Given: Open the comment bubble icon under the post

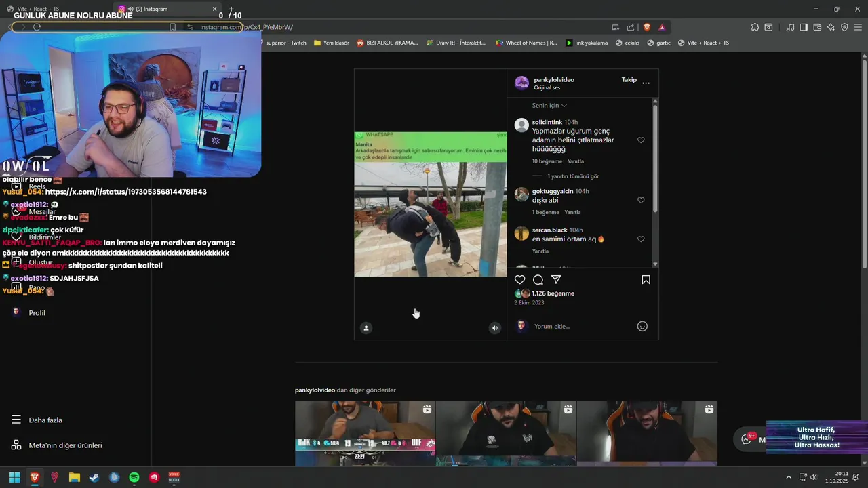Looking at the screenshot, I should pyautogui.click(x=538, y=280).
